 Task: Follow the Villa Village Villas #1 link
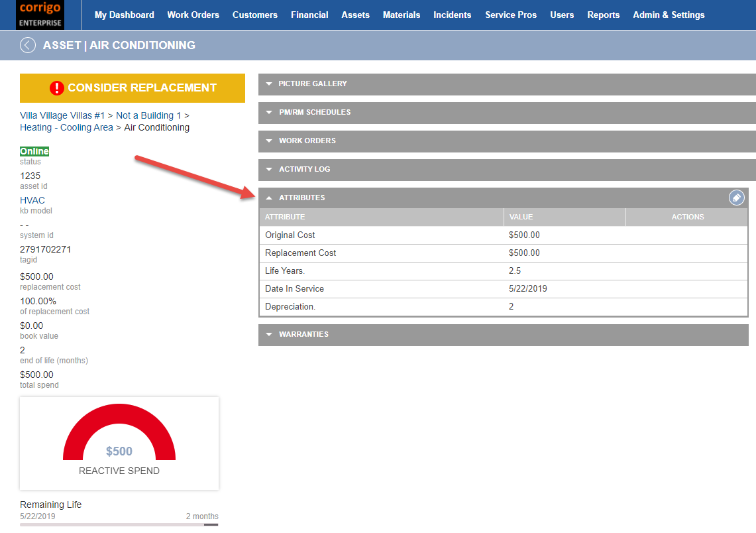point(62,116)
